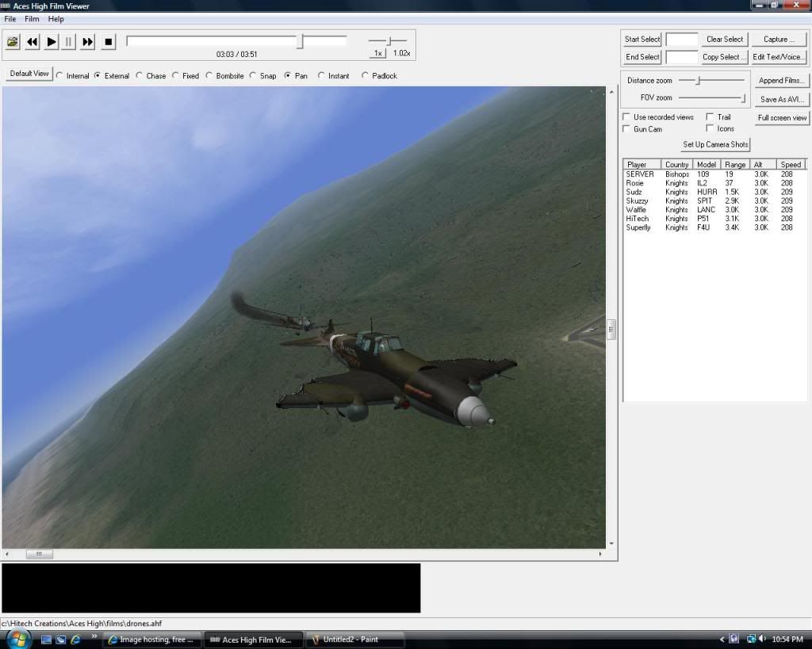Click Save As AVI button
Viewport: 812px width, 649px height.
pos(781,99)
